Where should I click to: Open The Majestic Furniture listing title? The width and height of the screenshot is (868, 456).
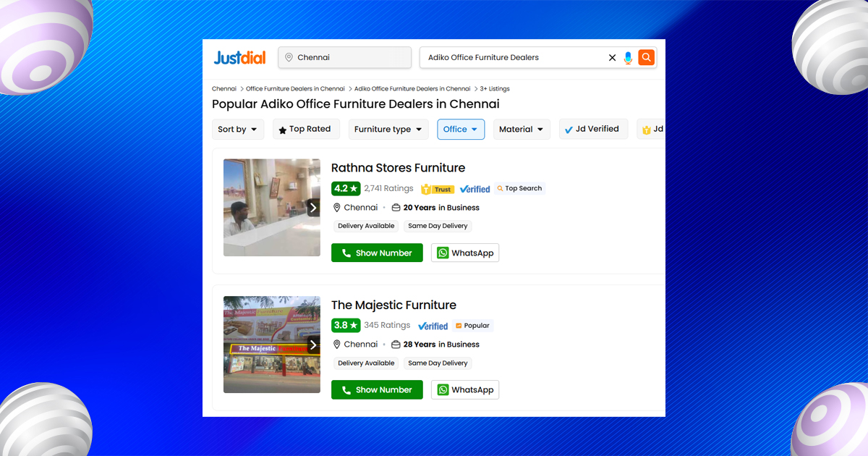(393, 305)
